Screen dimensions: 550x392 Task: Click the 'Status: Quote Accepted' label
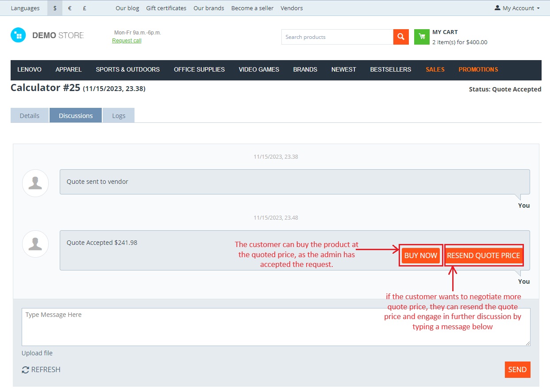click(x=505, y=89)
